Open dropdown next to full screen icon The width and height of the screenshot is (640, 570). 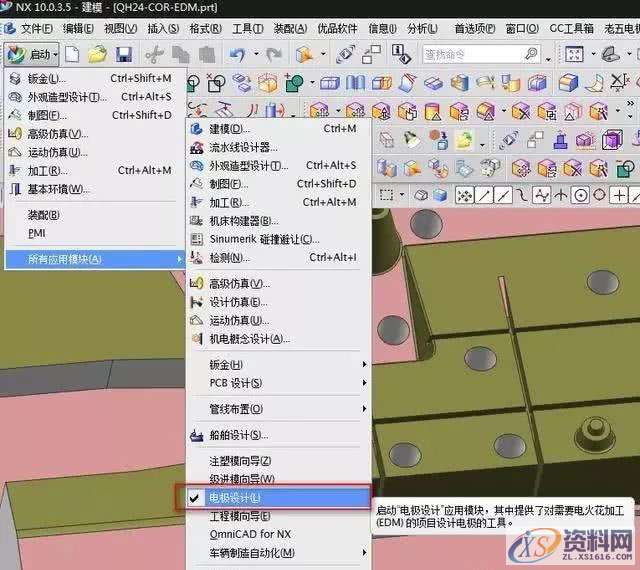click(x=593, y=53)
